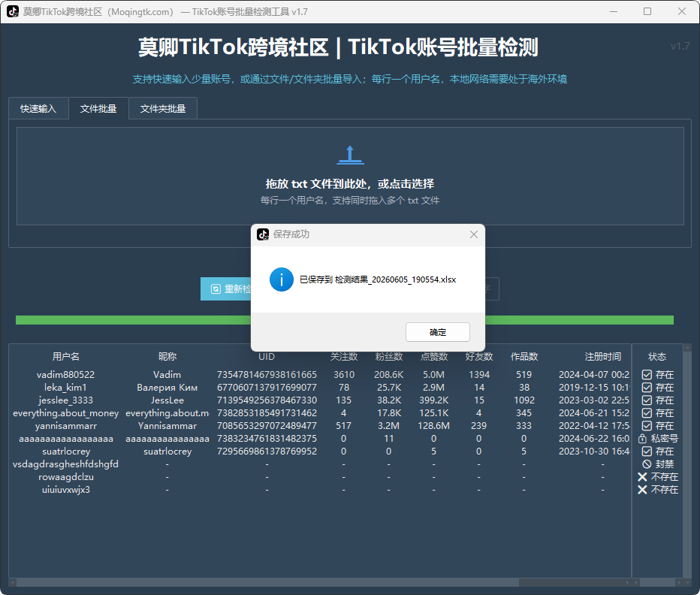Select the vsdagdrasgheshfdshgfd username cell

[x=65, y=464]
